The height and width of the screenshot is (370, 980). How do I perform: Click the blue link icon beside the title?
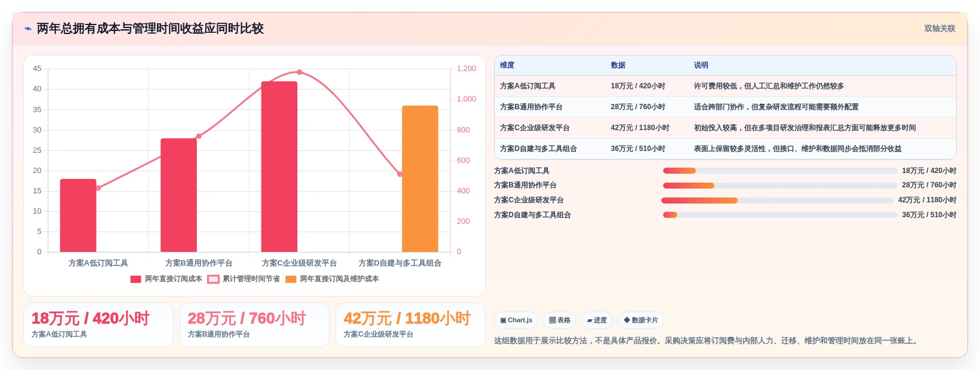pos(27,29)
